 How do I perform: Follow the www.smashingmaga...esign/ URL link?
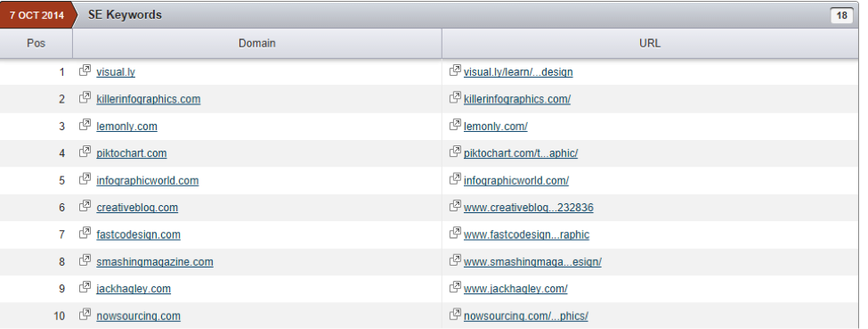pos(532,262)
